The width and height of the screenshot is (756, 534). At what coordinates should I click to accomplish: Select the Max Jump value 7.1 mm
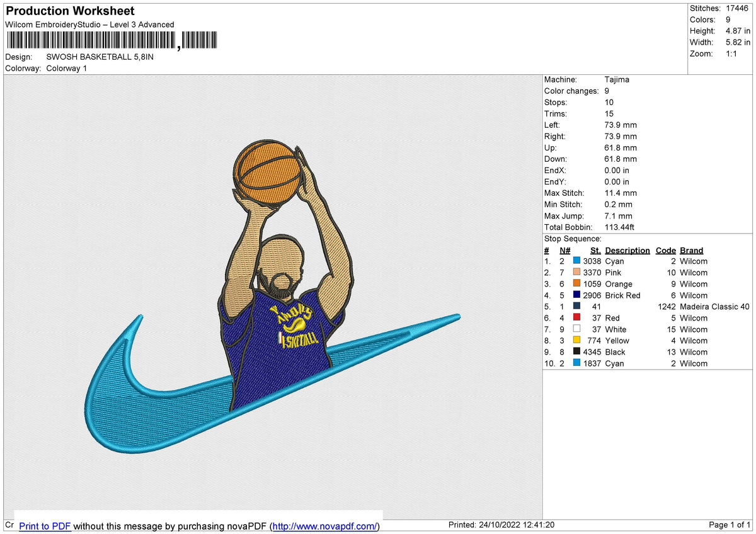[618, 215]
